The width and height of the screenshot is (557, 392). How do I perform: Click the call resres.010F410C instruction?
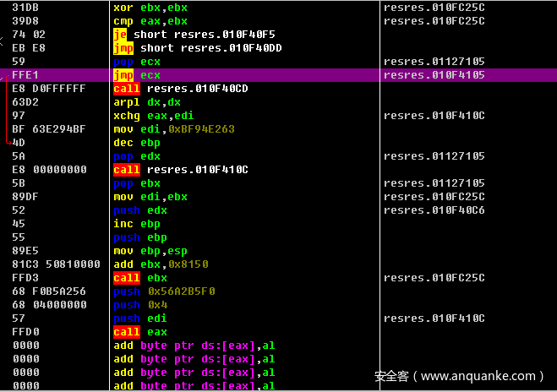(180, 170)
